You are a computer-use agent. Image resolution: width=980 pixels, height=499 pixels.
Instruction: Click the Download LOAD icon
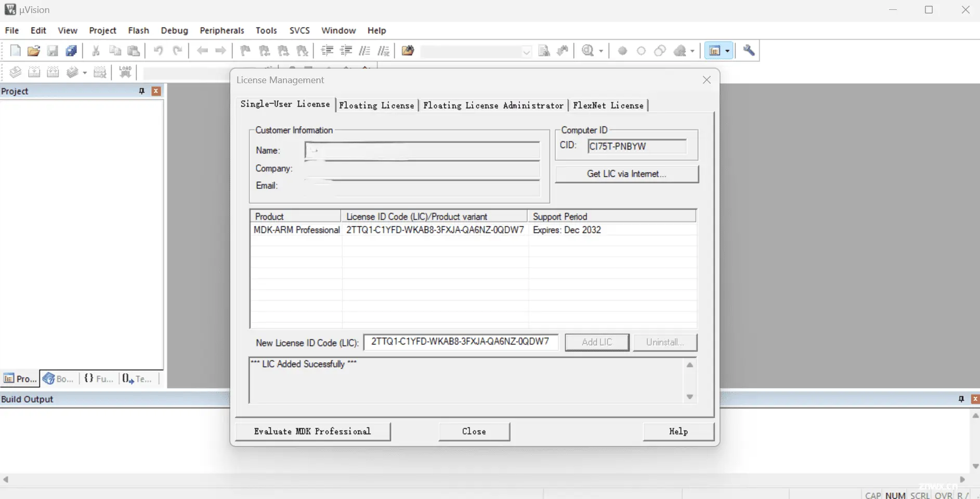[125, 72]
